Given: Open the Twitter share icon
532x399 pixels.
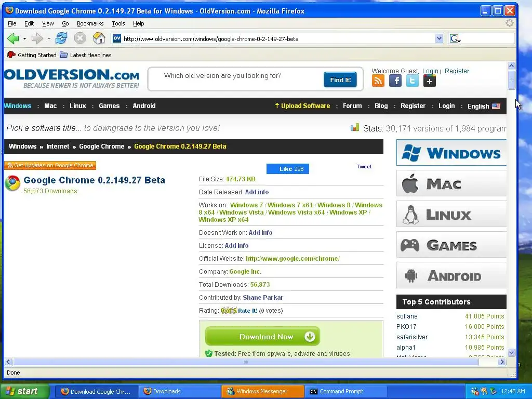Looking at the screenshot, I should point(412,81).
